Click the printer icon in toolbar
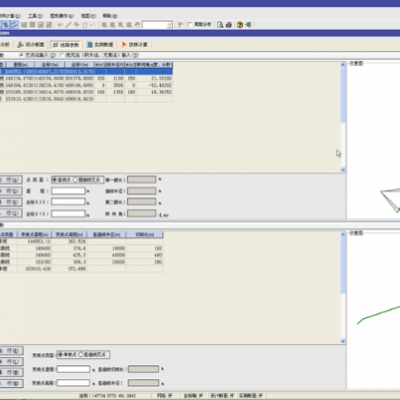 (x=229, y=25)
